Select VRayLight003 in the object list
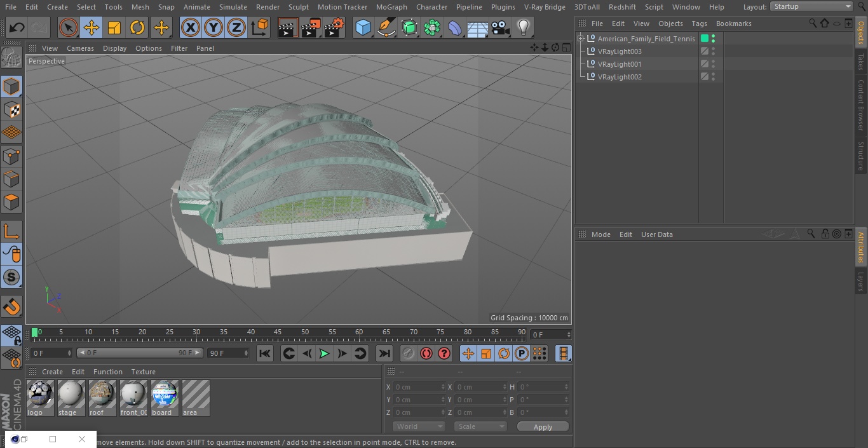Screen dimensions: 868x448 pos(620,51)
